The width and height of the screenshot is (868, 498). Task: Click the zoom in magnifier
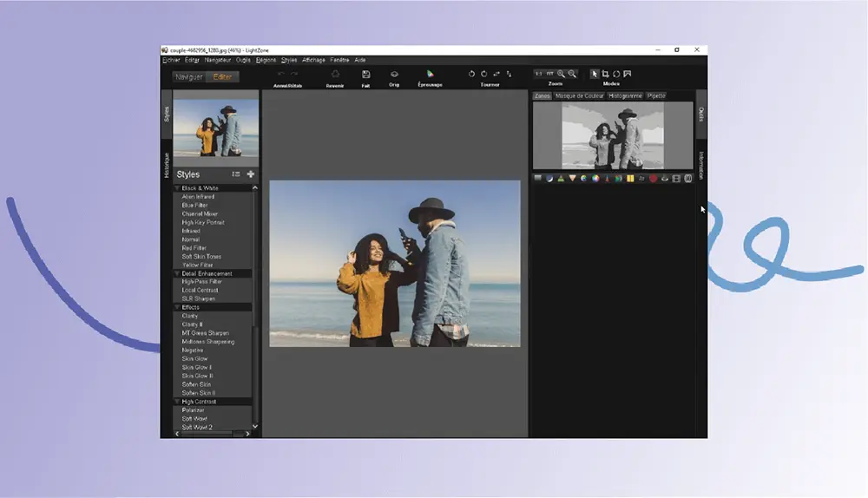[561, 74]
